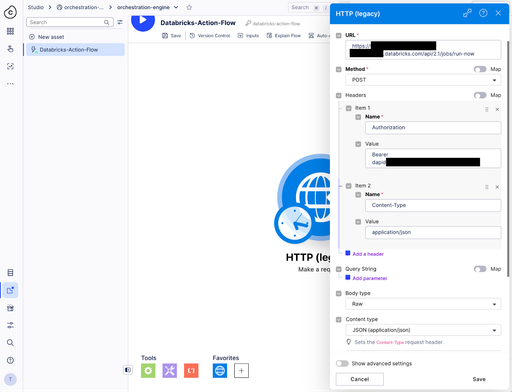Click the Save button in dialog

coord(479,379)
